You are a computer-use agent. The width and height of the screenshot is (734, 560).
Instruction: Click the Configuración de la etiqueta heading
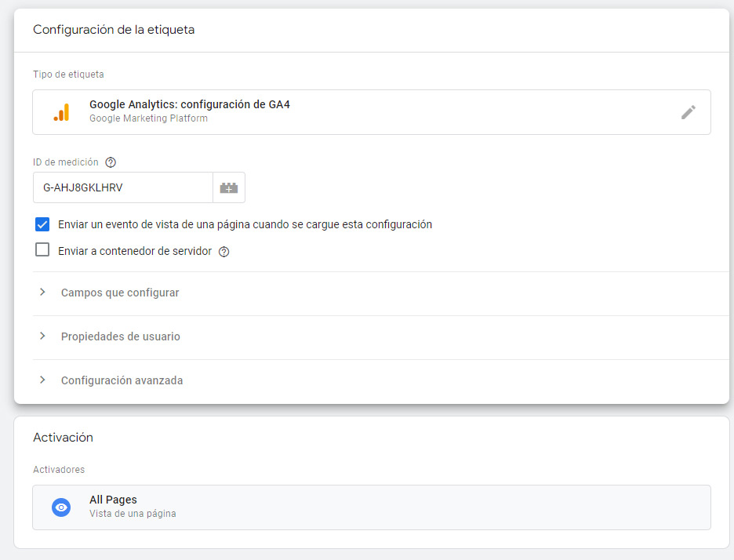(x=114, y=30)
